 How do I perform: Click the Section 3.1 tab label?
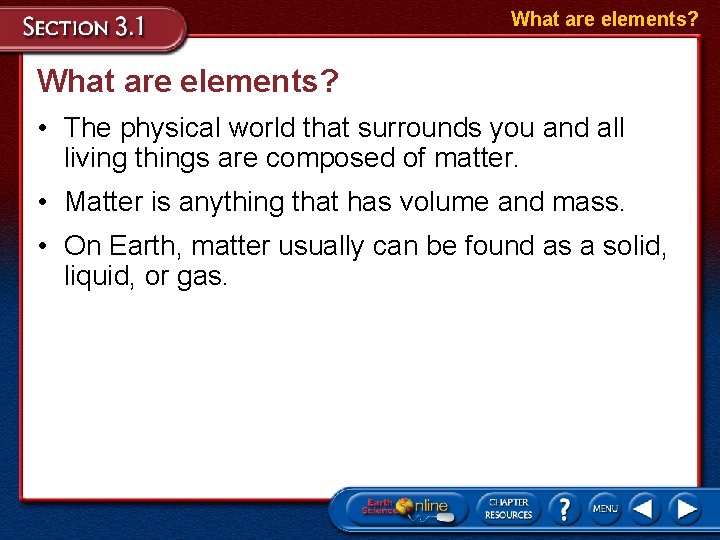[84, 27]
